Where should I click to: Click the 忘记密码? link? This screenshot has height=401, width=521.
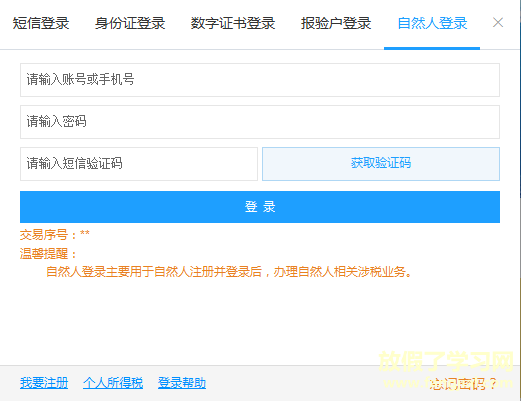463,384
